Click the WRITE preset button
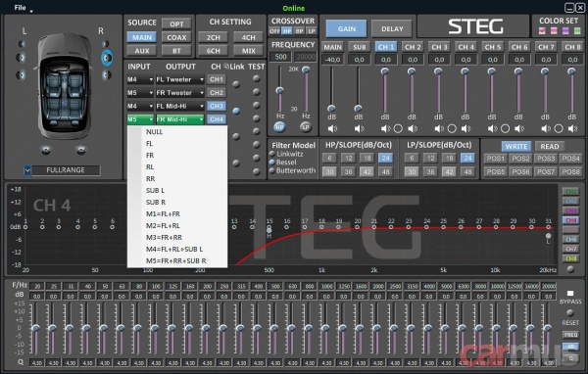This screenshot has width=588, height=374. [x=516, y=146]
